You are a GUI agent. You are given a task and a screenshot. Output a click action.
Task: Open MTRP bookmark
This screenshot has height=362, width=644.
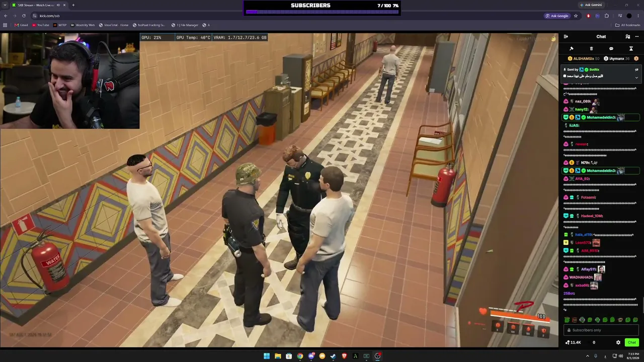pyautogui.click(x=60, y=25)
